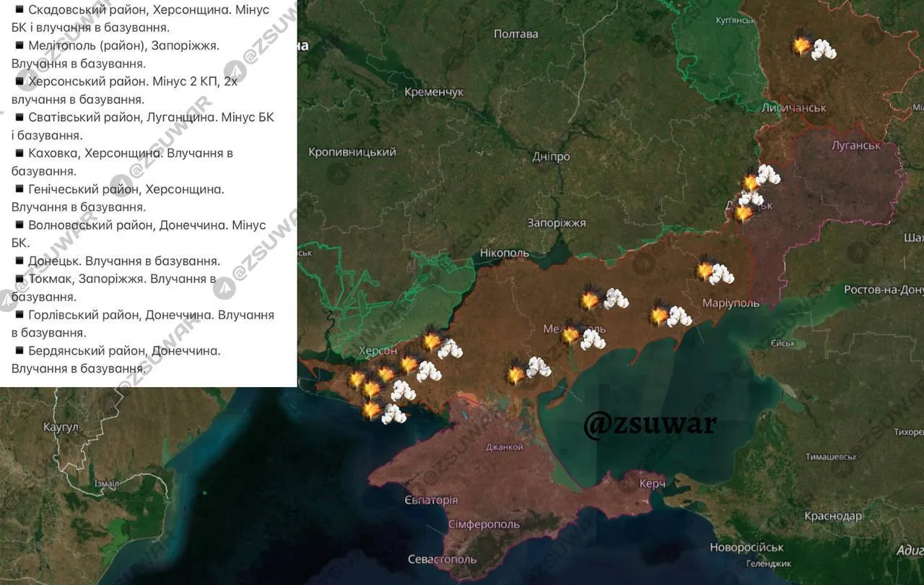The width and height of the screenshot is (924, 585).
Task: Click the explosion icon just north of Mariupol
Action: (x=707, y=270)
